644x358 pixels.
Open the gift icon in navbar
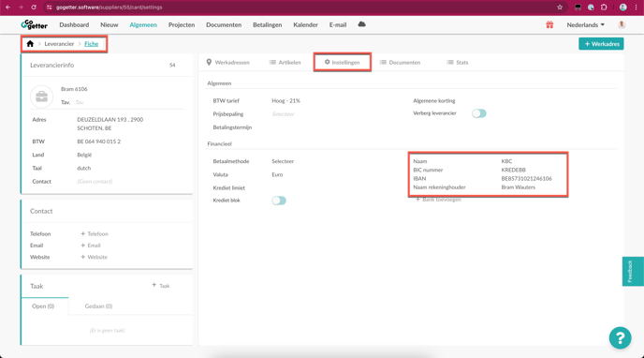(549, 24)
